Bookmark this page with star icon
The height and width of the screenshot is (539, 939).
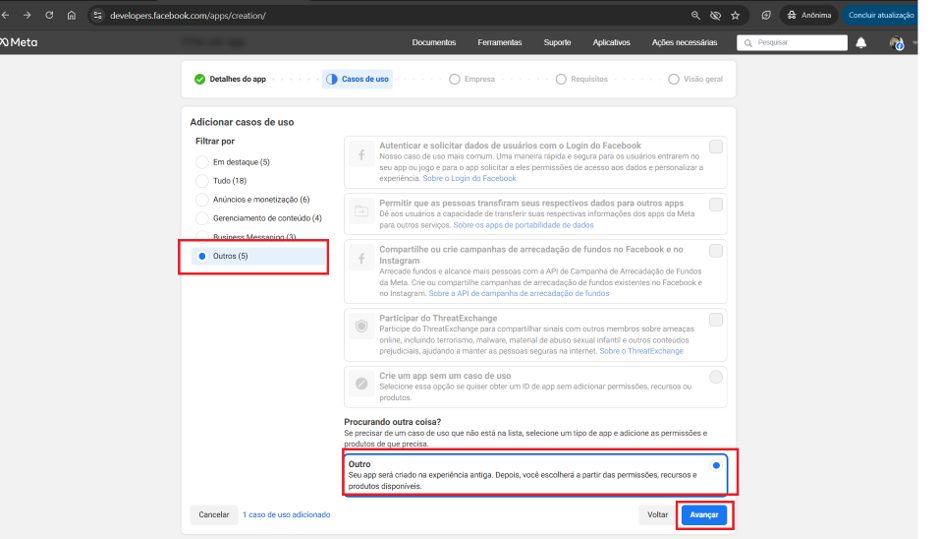pos(735,16)
